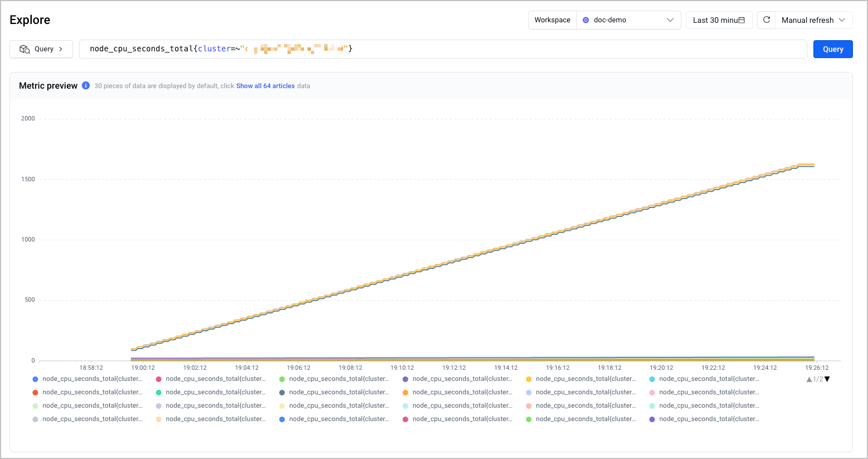
Task: Run the query with blue Query button
Action: click(x=833, y=49)
